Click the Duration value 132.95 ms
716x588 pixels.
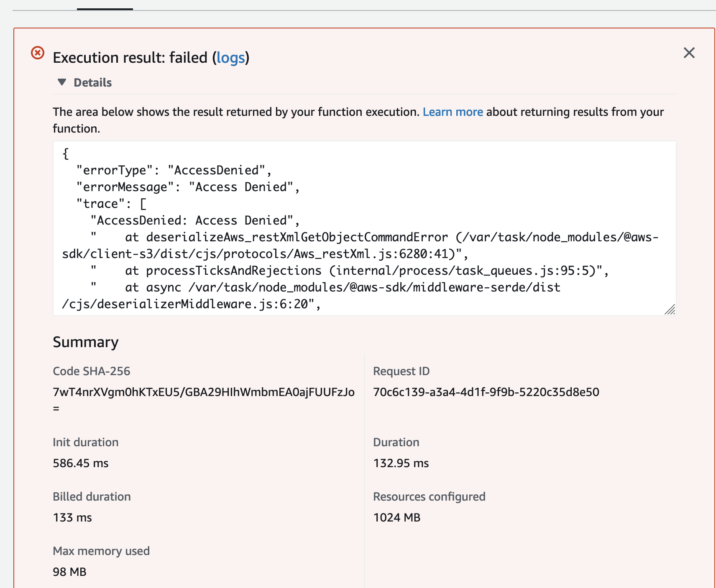coord(401,463)
